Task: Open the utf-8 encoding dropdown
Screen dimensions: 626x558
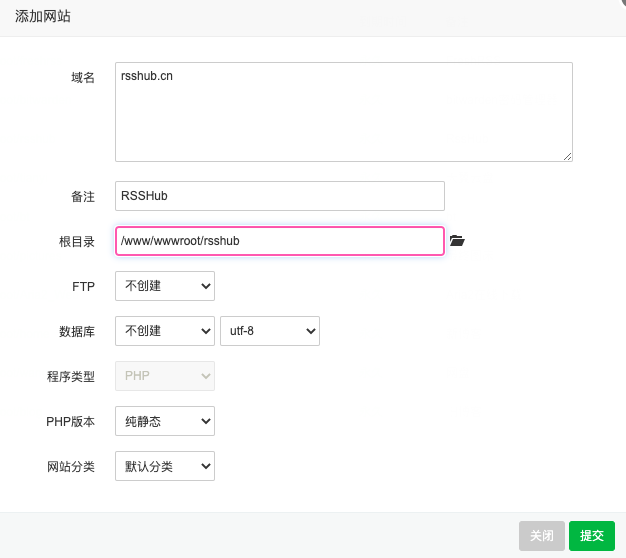Action: [x=269, y=331]
